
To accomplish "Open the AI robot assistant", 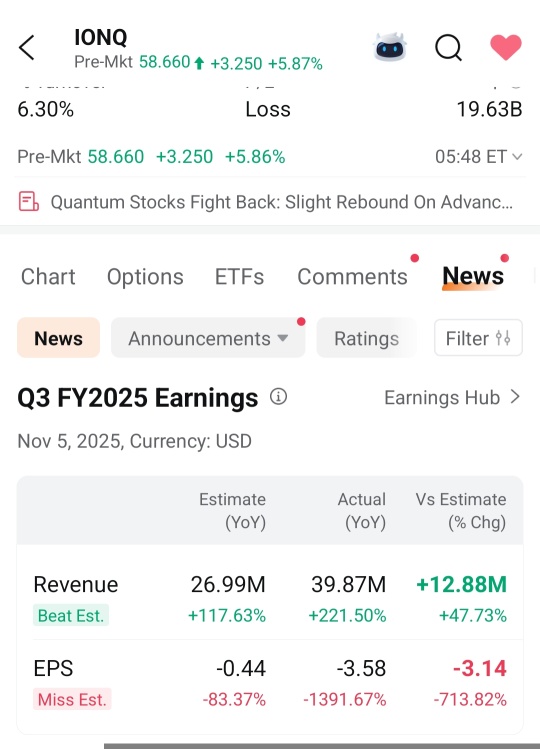I will click(390, 47).
